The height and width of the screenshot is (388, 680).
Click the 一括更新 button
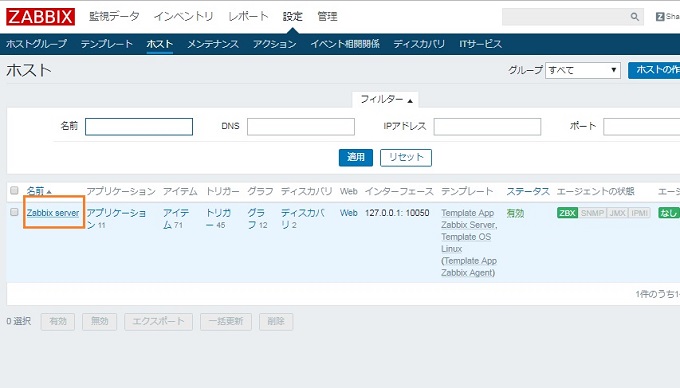226,322
